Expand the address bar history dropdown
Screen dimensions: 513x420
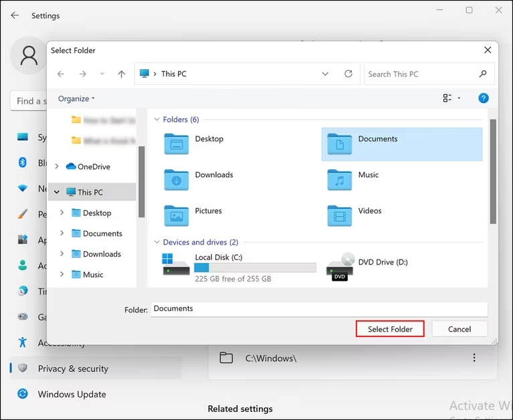point(325,74)
